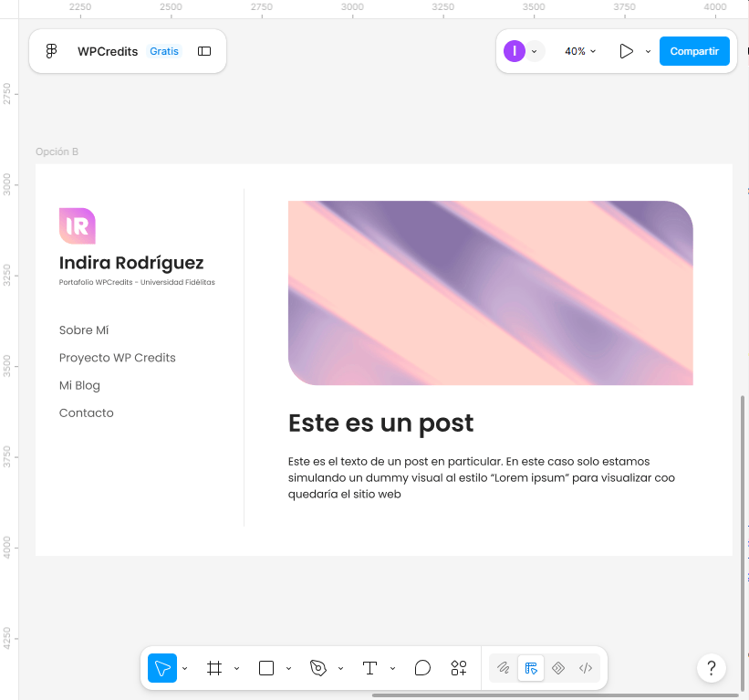Expand the Frame tool options chevron
749x700 pixels.
coord(237,668)
